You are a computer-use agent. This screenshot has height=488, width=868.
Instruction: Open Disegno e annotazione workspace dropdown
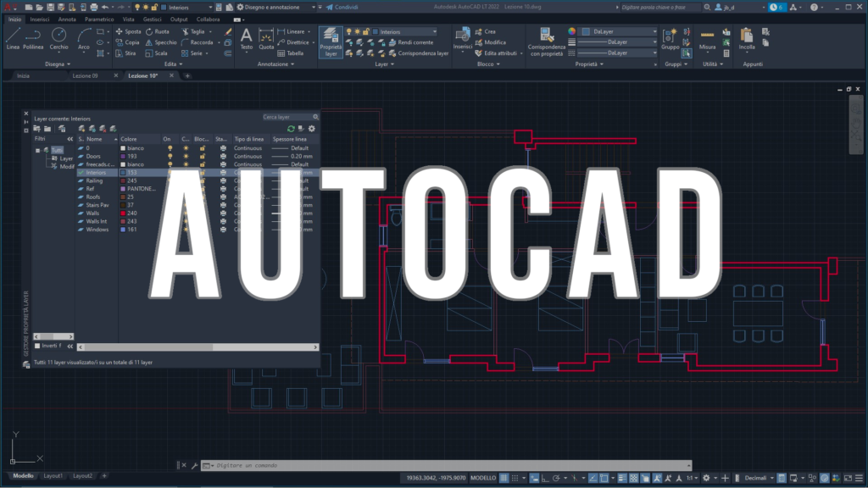[x=276, y=7]
